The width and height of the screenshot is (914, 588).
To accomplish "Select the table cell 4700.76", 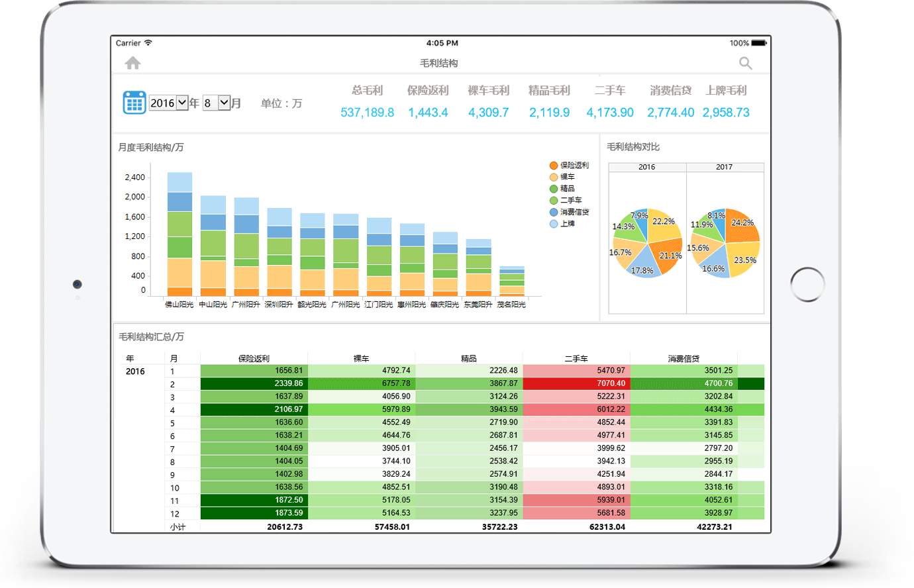I will click(x=684, y=383).
